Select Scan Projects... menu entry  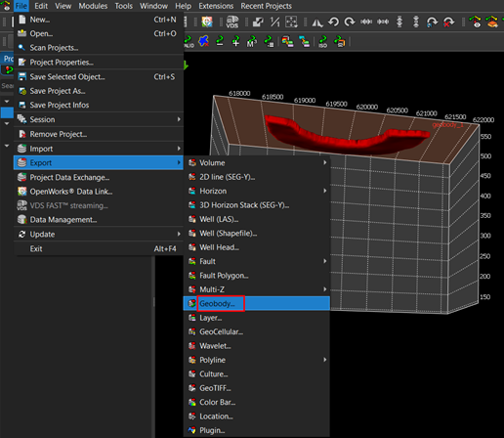point(99,48)
